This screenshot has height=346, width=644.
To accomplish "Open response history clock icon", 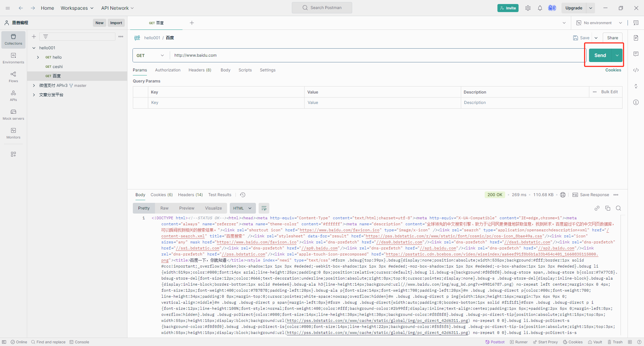I will click(x=243, y=195).
